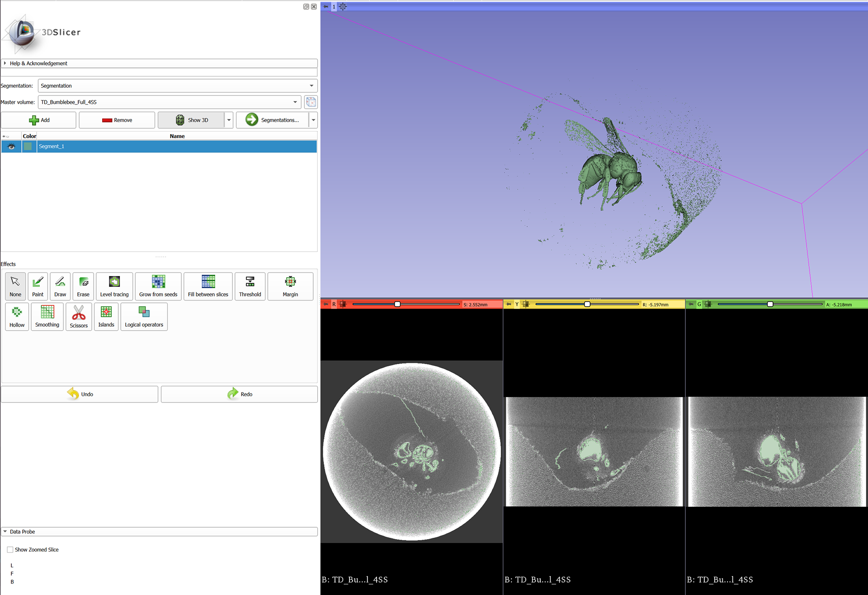Activate the Grow from seeds effect

pyautogui.click(x=158, y=286)
